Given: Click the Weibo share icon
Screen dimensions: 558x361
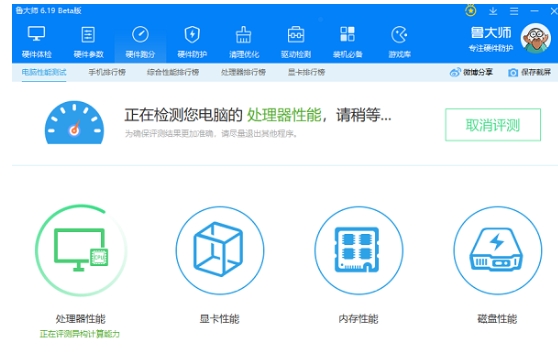Looking at the screenshot, I should [x=455, y=73].
